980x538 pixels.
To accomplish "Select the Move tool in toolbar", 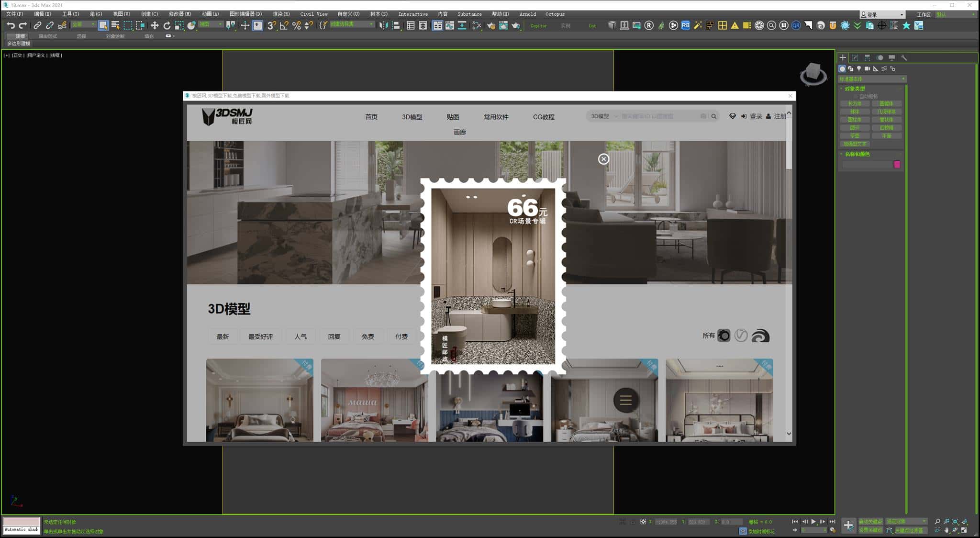I will click(x=154, y=25).
